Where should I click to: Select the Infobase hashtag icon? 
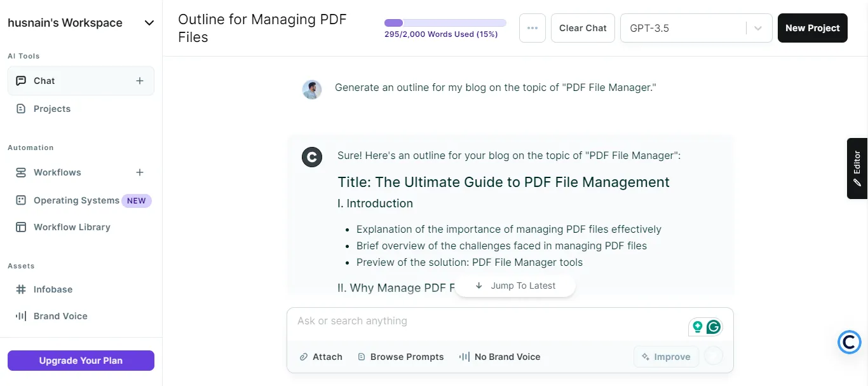20,289
